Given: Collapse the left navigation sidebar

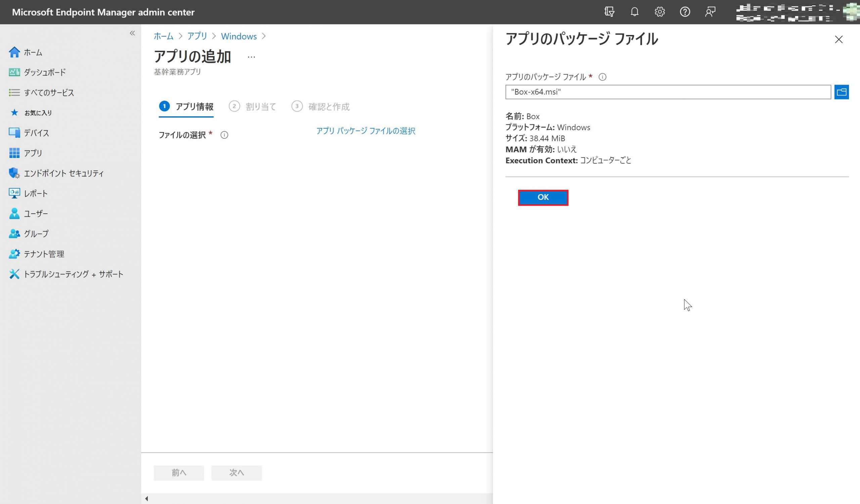Looking at the screenshot, I should click(x=132, y=33).
